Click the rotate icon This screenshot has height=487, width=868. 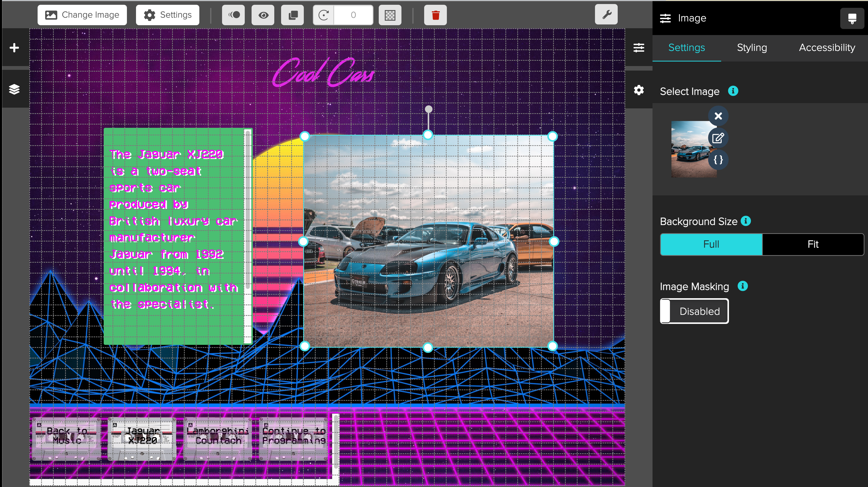pos(323,15)
